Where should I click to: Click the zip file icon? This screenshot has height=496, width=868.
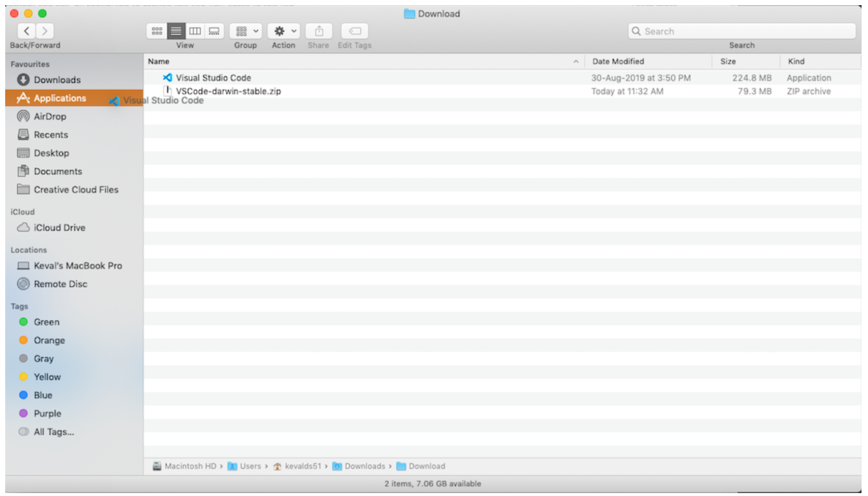(x=167, y=90)
